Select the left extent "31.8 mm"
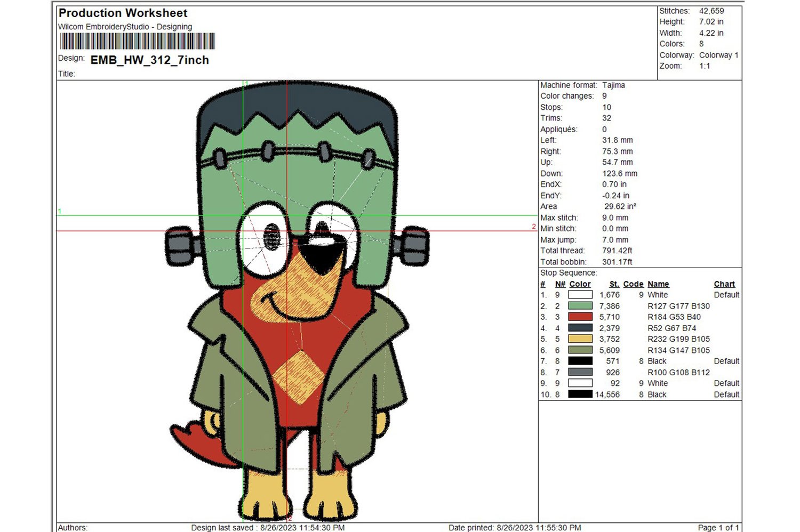The image size is (800, 532). pyautogui.click(x=618, y=140)
